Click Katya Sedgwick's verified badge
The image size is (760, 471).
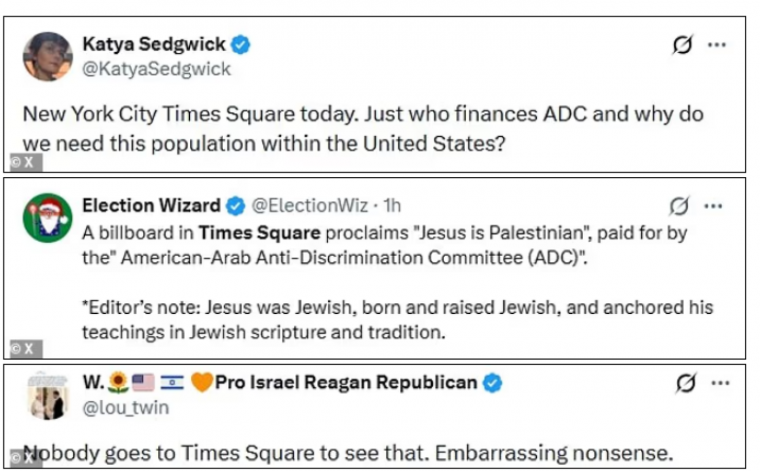(241, 44)
